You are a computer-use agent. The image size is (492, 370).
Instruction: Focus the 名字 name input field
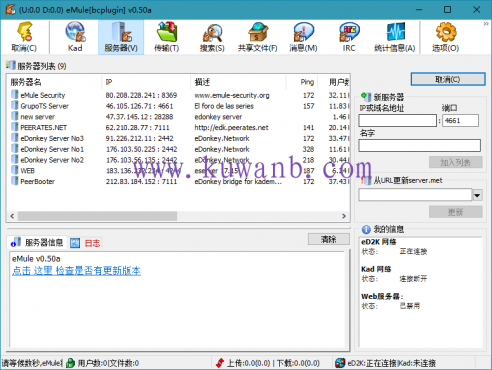(x=419, y=145)
